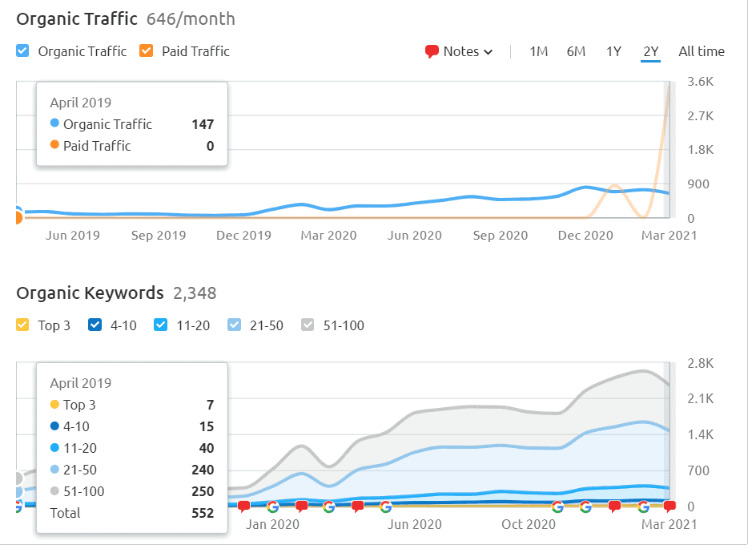Screen dimensions: 756x557
Task: Click the gray 51-100 point at keywords chart start
Action: (18, 478)
